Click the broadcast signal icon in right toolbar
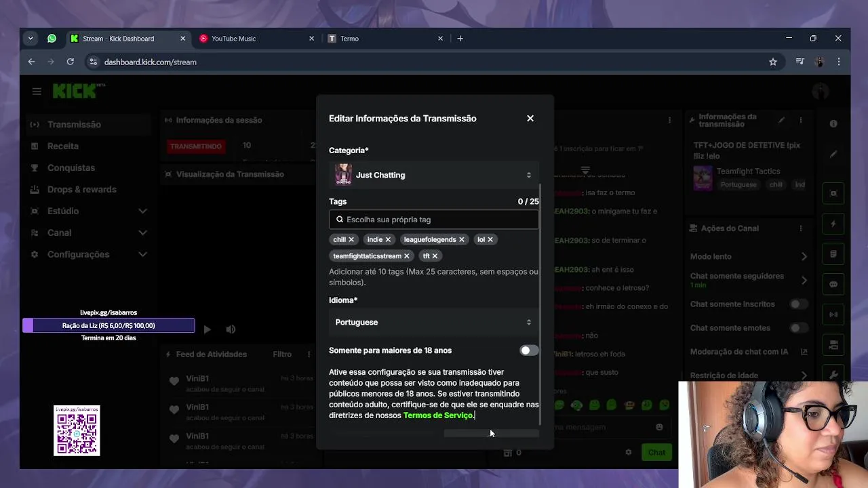This screenshot has height=488, width=868. click(x=833, y=314)
